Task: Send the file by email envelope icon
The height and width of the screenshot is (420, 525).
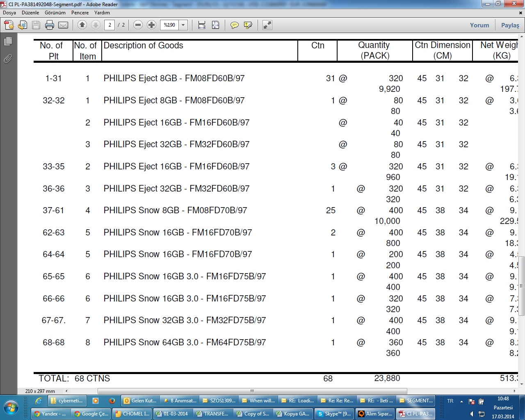Action: 63,25
